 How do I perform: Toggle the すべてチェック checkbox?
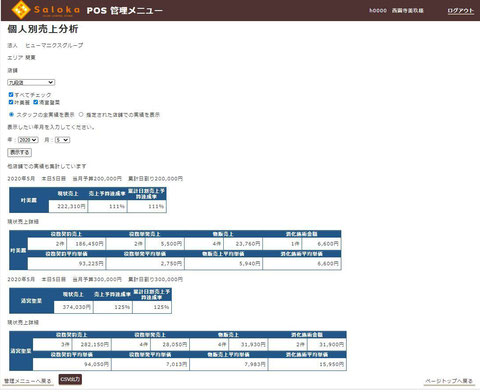coord(11,95)
